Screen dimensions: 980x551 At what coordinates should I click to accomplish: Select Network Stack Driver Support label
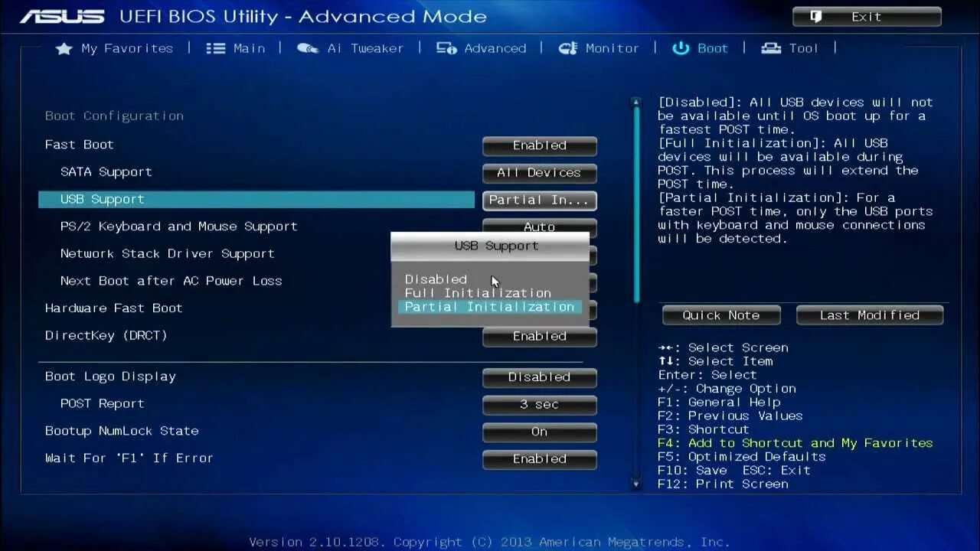pyautogui.click(x=167, y=253)
